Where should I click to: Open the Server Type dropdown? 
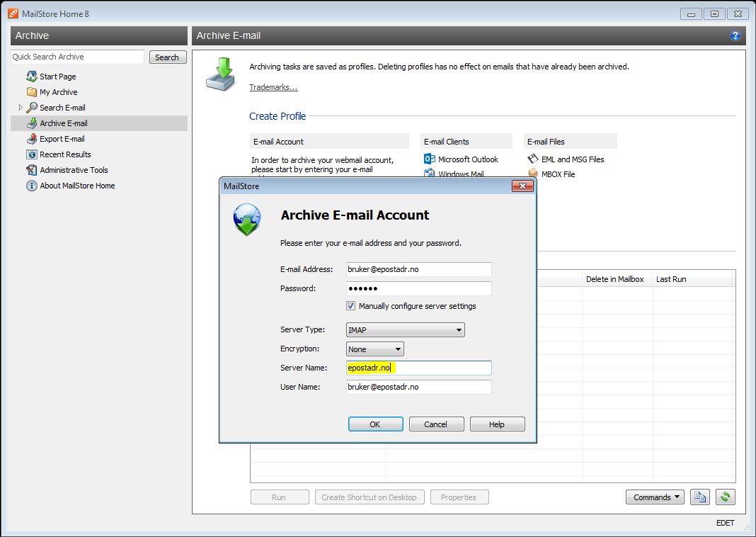point(406,330)
